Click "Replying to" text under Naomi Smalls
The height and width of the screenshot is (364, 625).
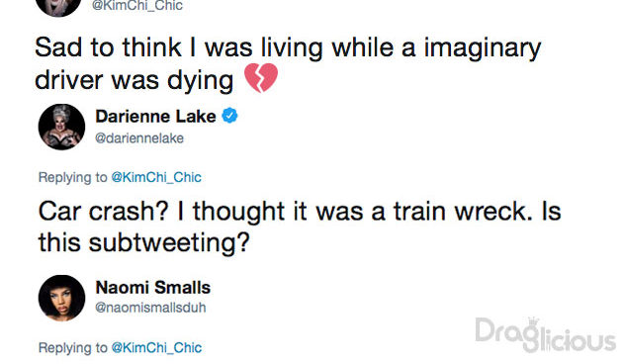point(72,347)
